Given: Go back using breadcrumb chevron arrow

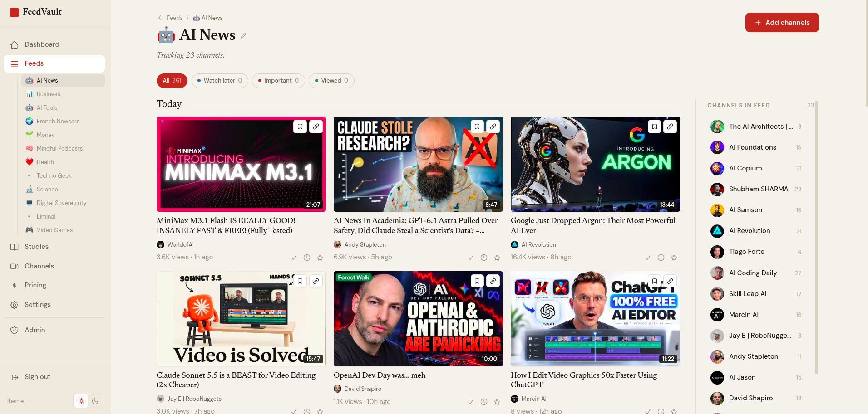Looking at the screenshot, I should (160, 18).
